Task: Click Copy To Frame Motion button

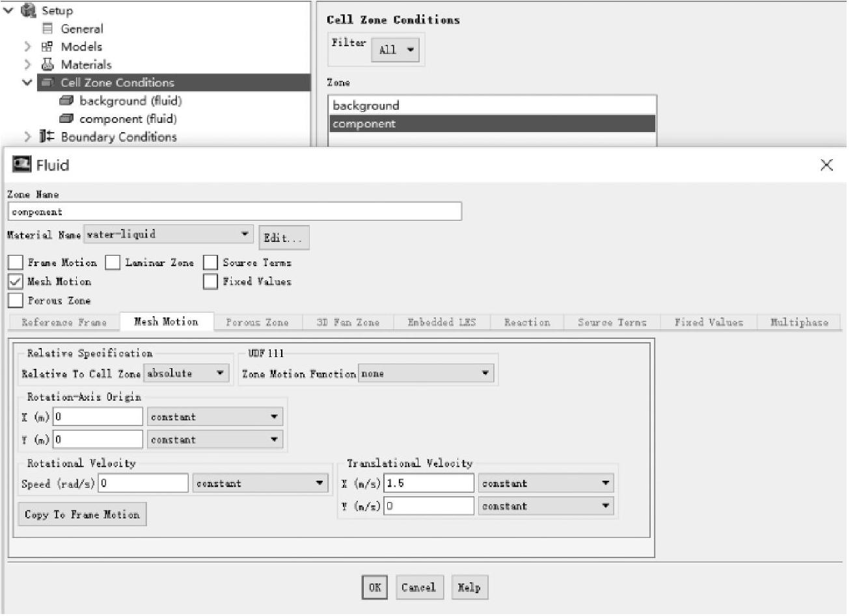Action: pyautogui.click(x=82, y=514)
